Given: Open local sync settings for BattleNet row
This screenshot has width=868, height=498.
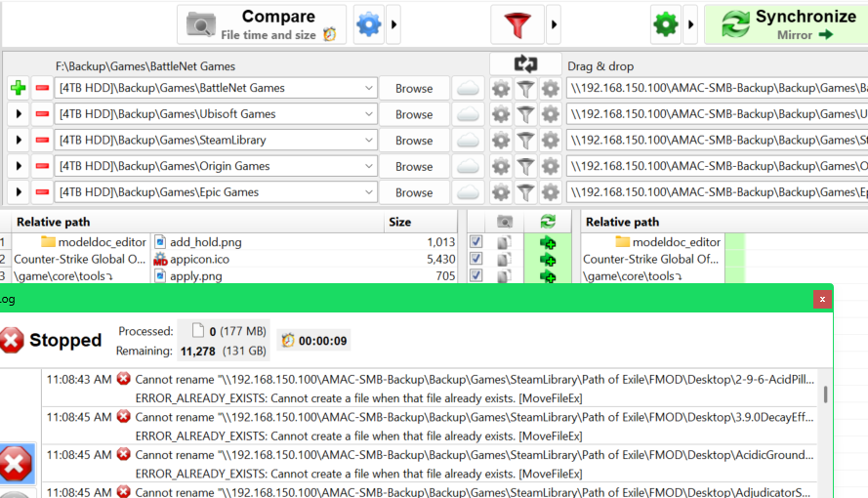Looking at the screenshot, I should point(551,89).
